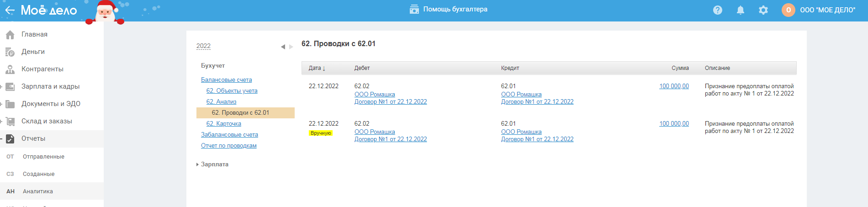Select Отправленные reports submenu item
The image size is (868, 207).
tap(43, 157)
